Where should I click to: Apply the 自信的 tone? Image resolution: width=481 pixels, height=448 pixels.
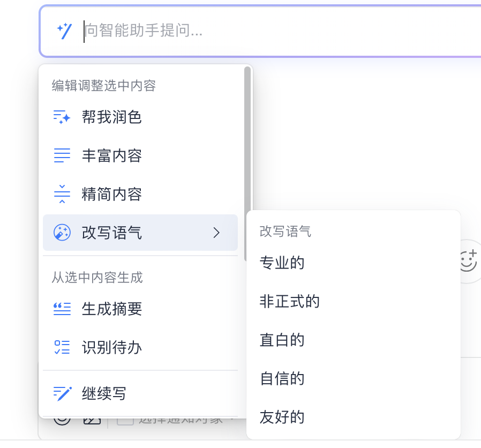282,378
